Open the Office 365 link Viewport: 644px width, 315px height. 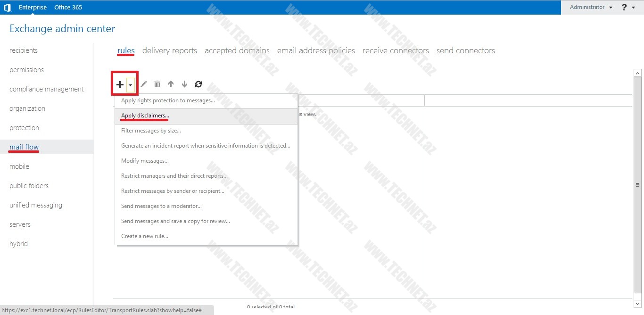pyautogui.click(x=68, y=7)
